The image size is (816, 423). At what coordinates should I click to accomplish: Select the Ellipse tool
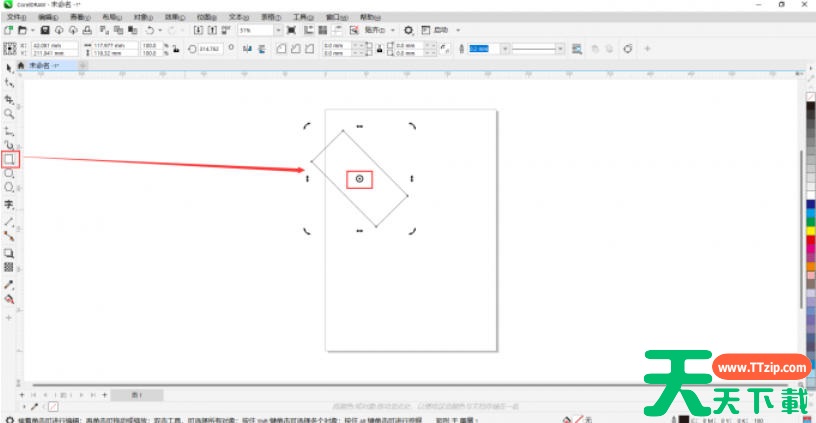click(10, 173)
